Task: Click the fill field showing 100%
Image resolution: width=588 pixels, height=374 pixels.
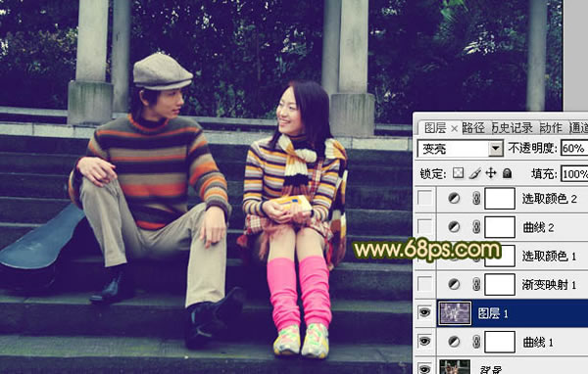Action: (574, 174)
